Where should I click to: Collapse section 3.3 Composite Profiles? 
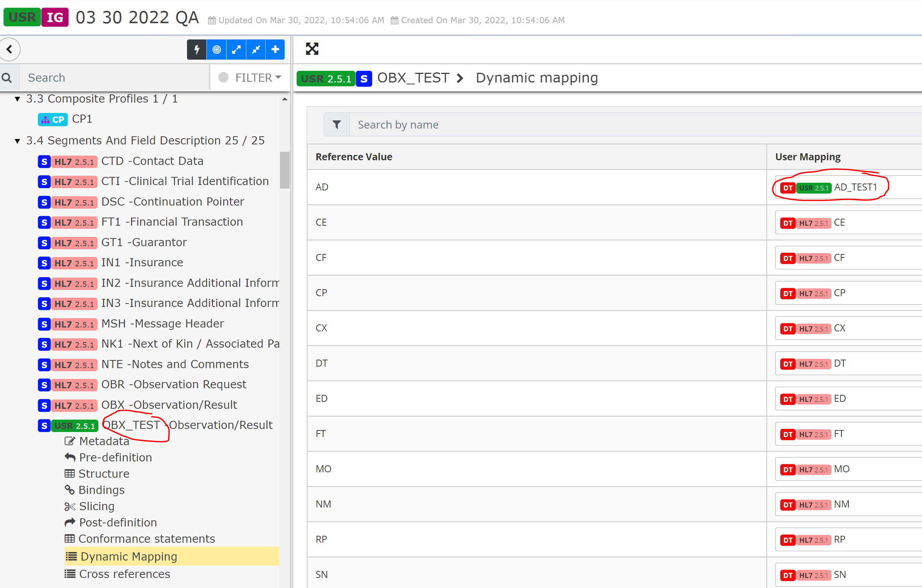[17, 99]
